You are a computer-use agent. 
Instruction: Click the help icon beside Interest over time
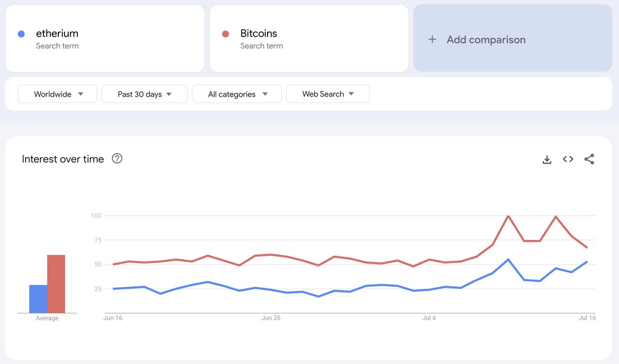coord(117,159)
